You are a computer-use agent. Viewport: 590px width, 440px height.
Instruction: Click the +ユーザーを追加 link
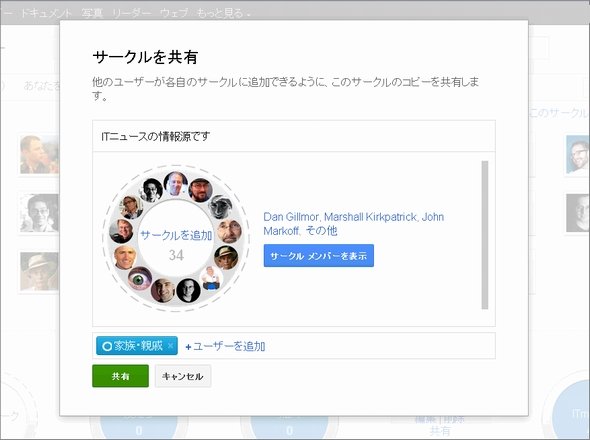point(225,346)
